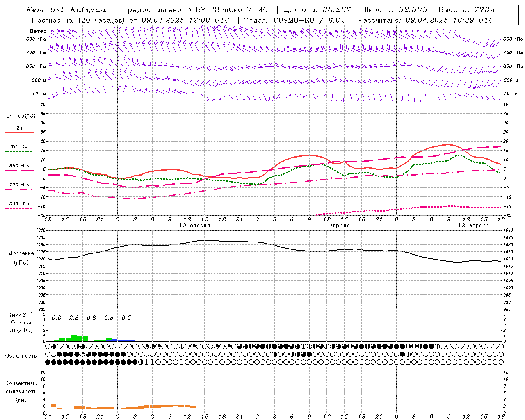Click the 700 гПа label left of wind barbs
Screen dimensions: 525x420
[36, 52]
